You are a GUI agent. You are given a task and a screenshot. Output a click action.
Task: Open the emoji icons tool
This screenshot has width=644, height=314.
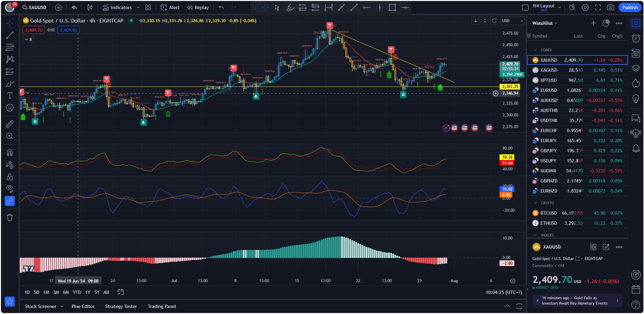tap(10, 108)
